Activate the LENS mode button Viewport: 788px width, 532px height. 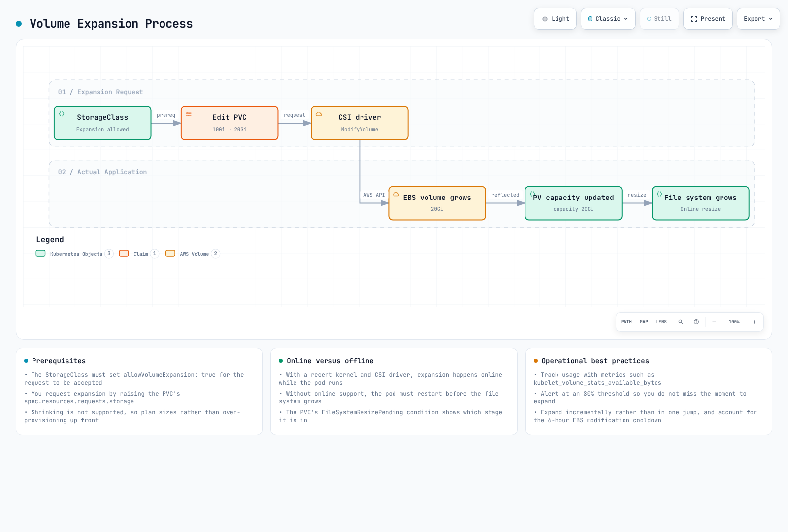(661, 322)
